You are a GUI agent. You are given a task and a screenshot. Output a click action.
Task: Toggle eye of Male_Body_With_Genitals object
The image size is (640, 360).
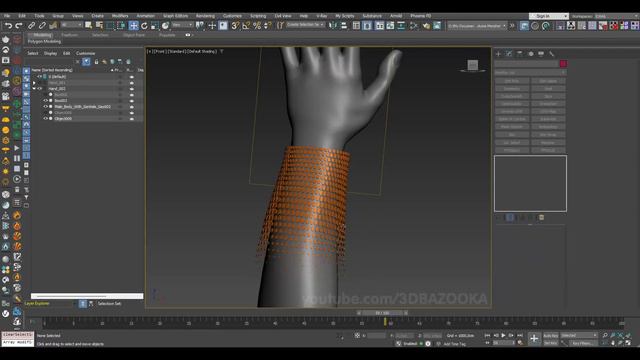[46, 107]
